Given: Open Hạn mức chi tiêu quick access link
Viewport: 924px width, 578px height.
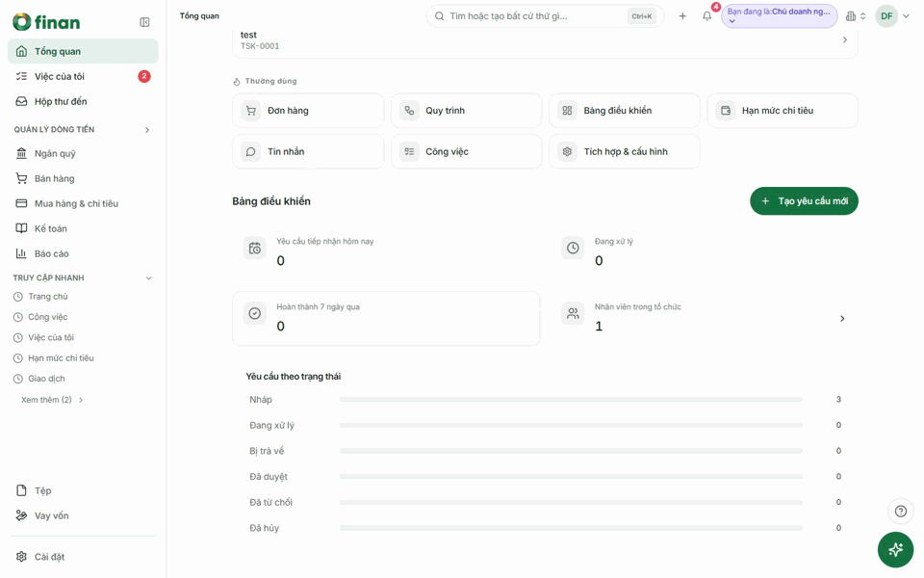Looking at the screenshot, I should tap(61, 358).
